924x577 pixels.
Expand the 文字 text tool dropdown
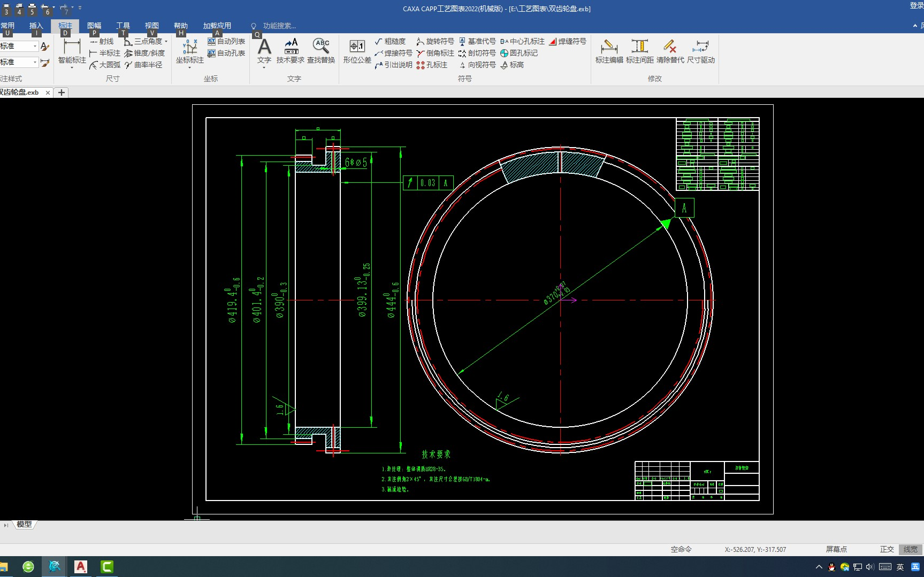click(264, 68)
